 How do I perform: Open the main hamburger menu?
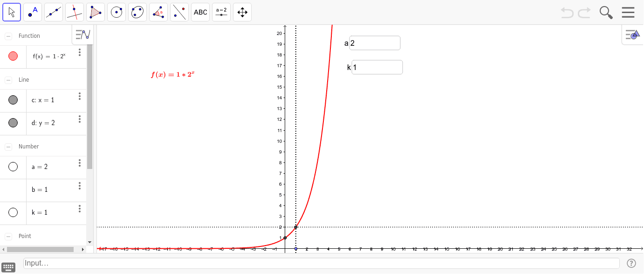pyautogui.click(x=628, y=12)
